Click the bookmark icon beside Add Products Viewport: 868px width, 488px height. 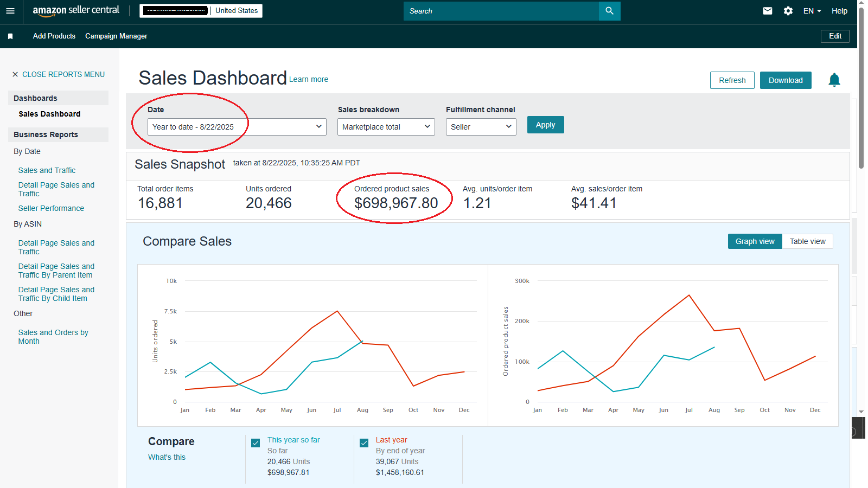10,36
